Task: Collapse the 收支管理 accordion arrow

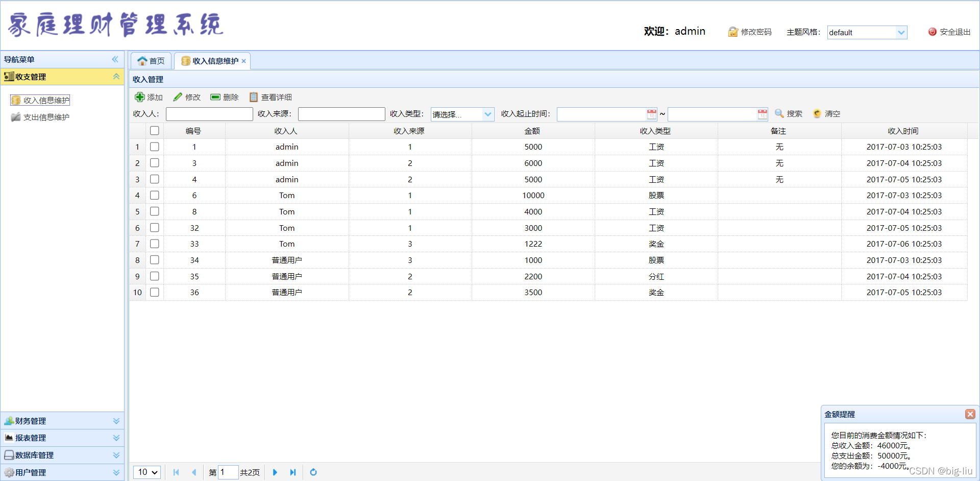Action: pos(116,77)
